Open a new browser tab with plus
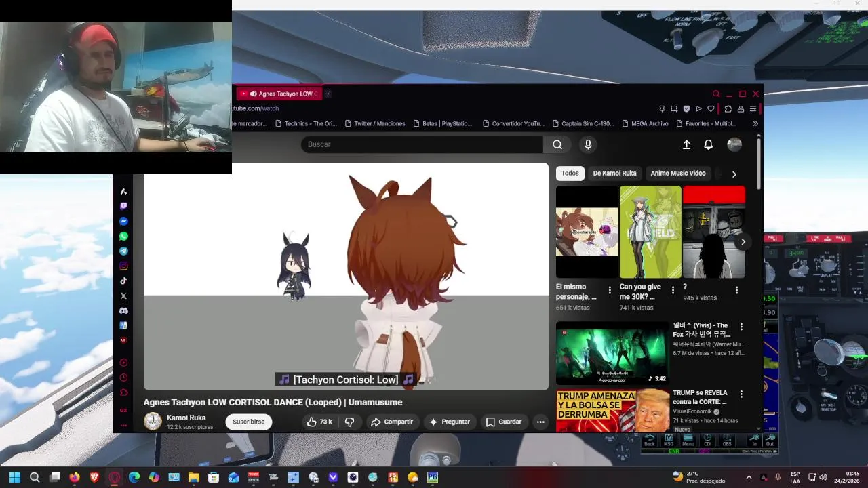The width and height of the screenshot is (868, 488). (x=328, y=94)
